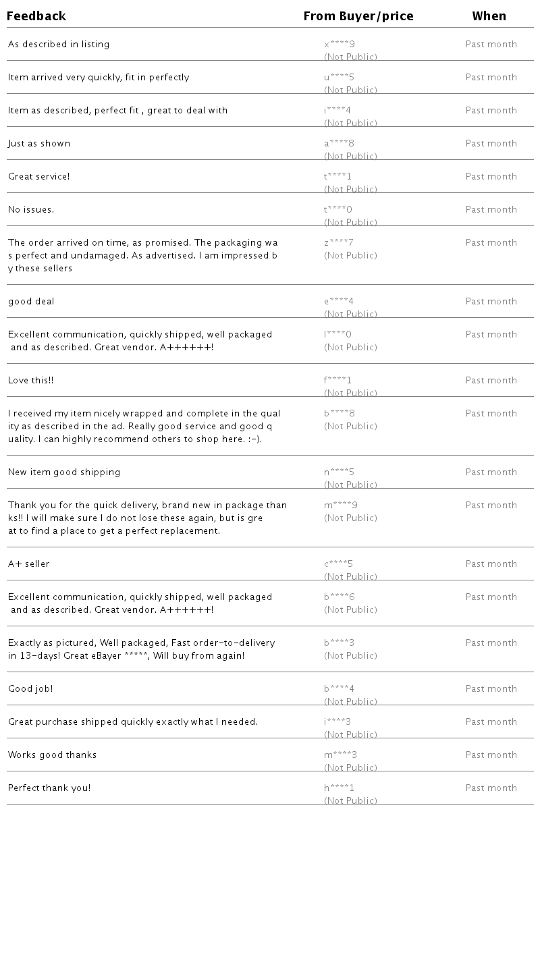The width and height of the screenshot is (540, 980).
Task: Click the "A+ seller" feedback text
Action: pyautogui.click(x=29, y=564)
